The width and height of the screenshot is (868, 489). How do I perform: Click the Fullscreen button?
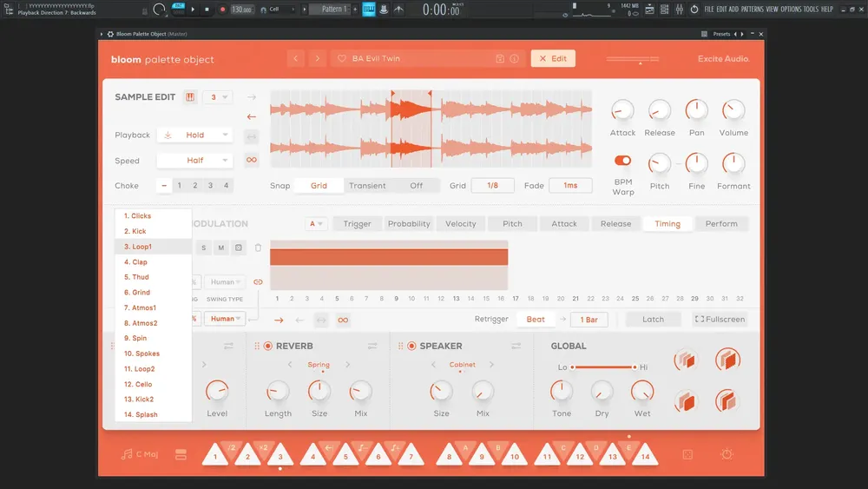[x=720, y=320]
